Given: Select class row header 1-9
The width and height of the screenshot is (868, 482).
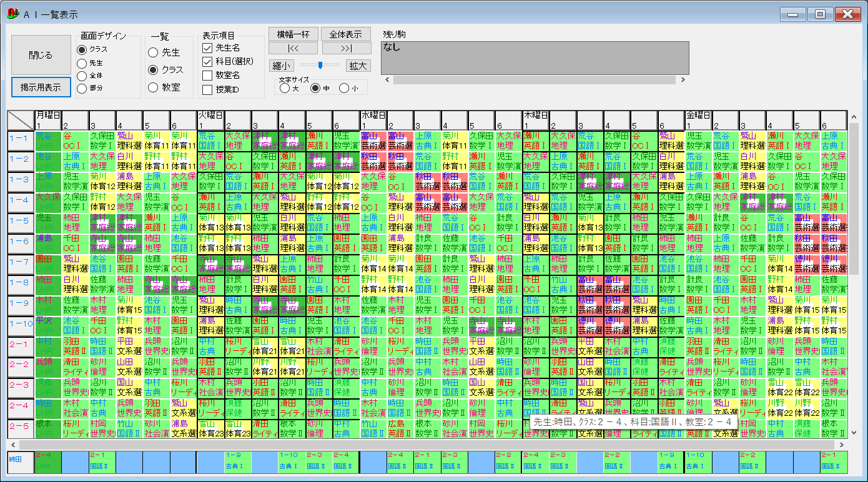Looking at the screenshot, I should click(x=21, y=305).
